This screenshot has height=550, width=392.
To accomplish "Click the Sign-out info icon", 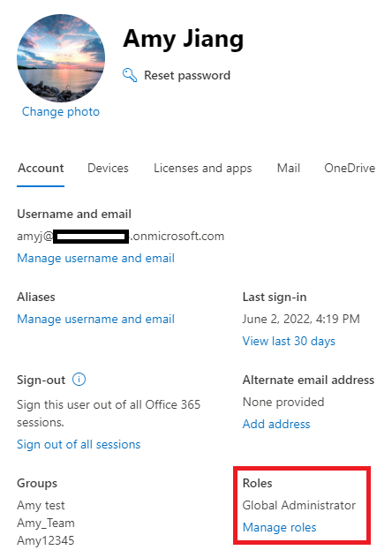I will point(79,380).
